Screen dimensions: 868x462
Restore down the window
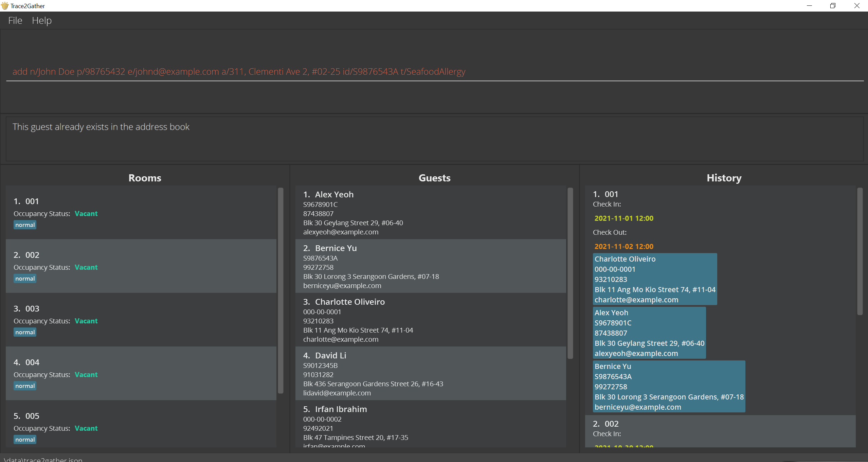(833, 6)
